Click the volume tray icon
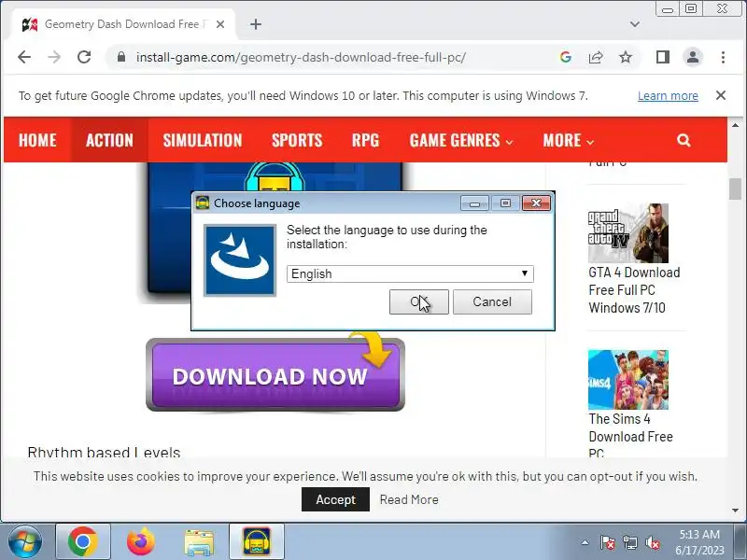 [x=652, y=542]
